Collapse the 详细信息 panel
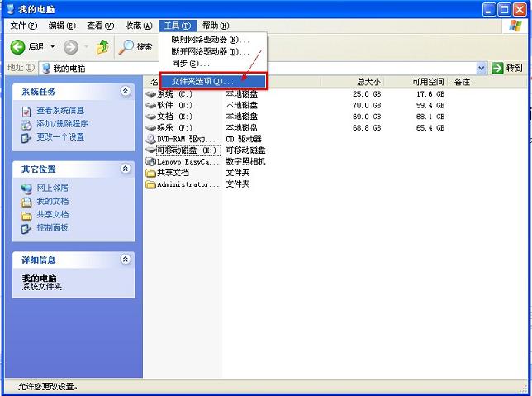Screen dimensions: 532x396 (x=126, y=260)
